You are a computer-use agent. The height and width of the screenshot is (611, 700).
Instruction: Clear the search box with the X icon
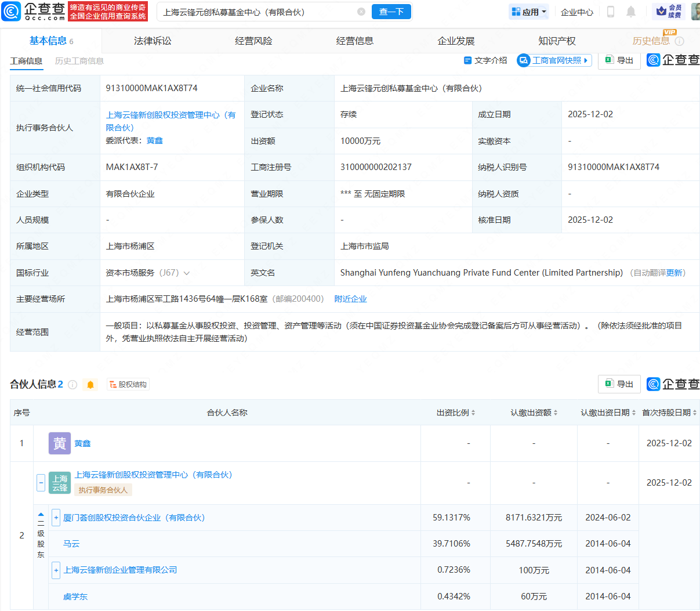[361, 12]
